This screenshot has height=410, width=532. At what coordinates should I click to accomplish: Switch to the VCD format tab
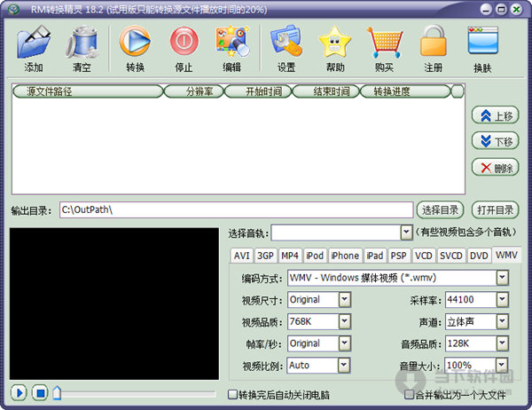424,256
